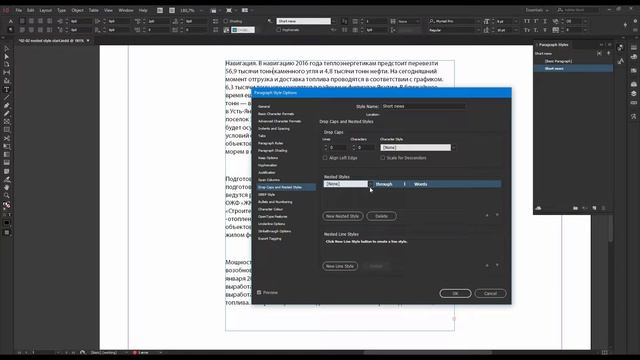Open the Essentials workspace switcher

coord(537,10)
